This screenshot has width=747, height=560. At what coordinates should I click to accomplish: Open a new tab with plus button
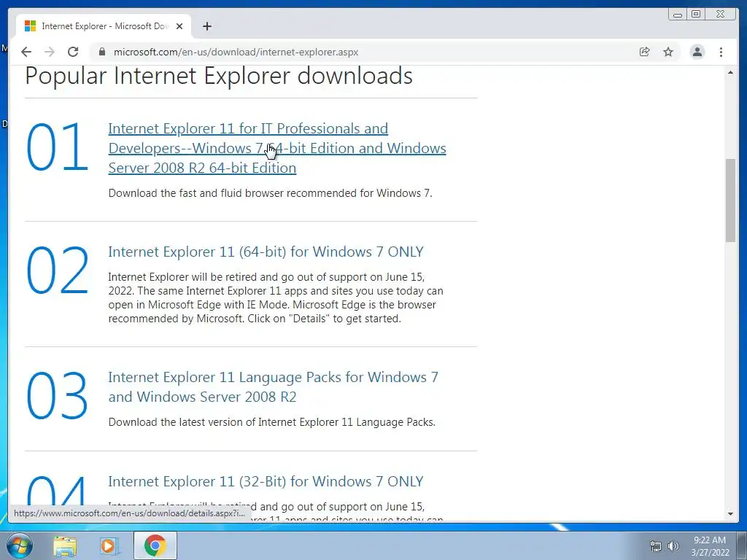(206, 26)
